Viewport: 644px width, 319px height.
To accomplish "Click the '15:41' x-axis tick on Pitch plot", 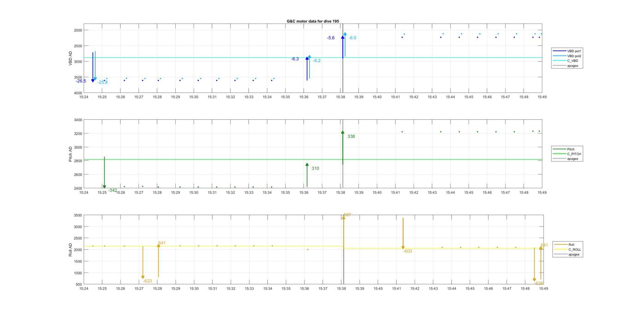I will coord(396,193).
